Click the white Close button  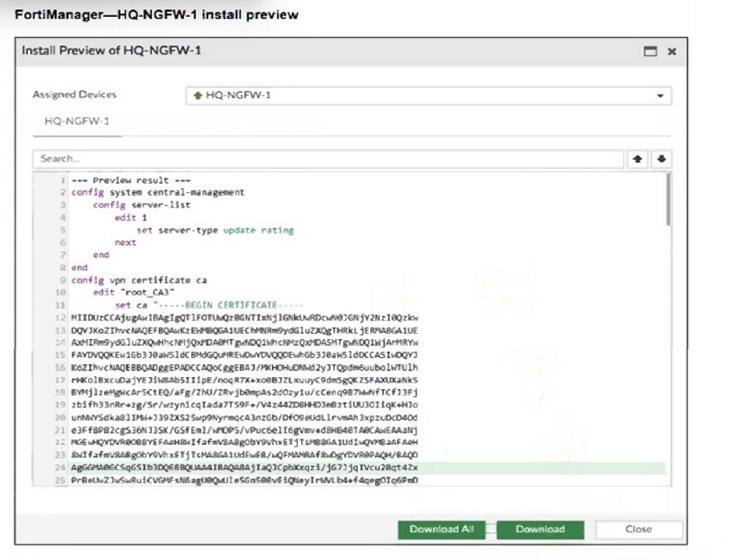pos(638,529)
